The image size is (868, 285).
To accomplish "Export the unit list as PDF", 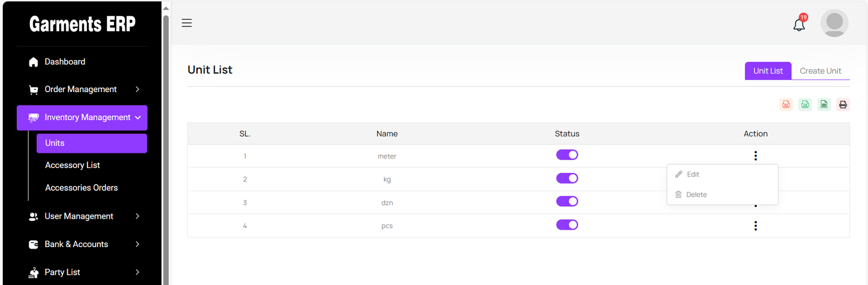I will (x=786, y=105).
